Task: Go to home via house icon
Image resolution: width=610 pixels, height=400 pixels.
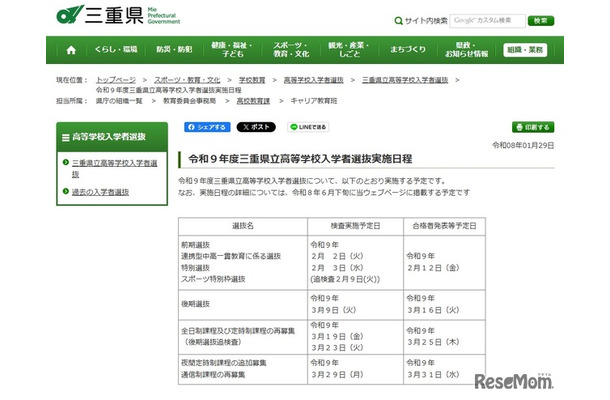Action: [71, 50]
